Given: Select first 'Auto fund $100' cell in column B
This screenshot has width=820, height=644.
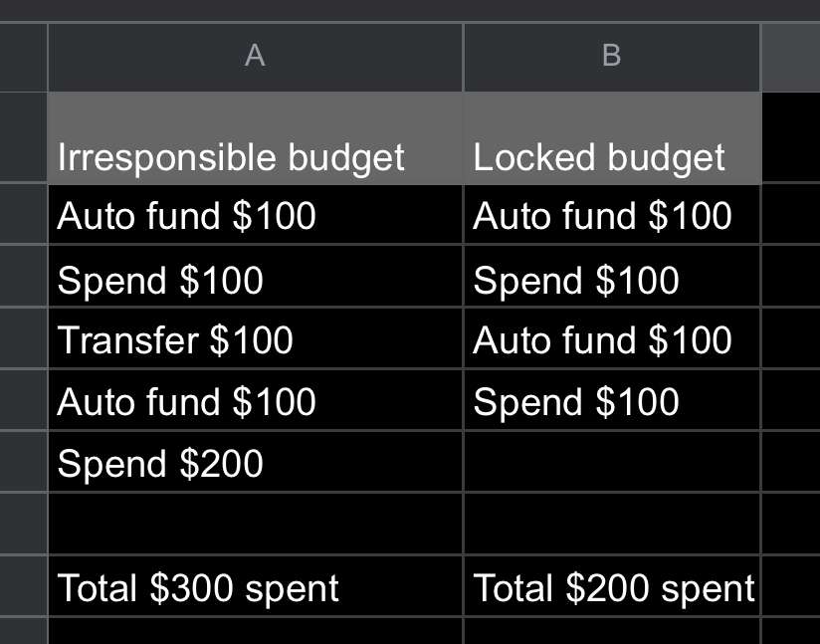Looking at the screenshot, I should click(612, 214).
